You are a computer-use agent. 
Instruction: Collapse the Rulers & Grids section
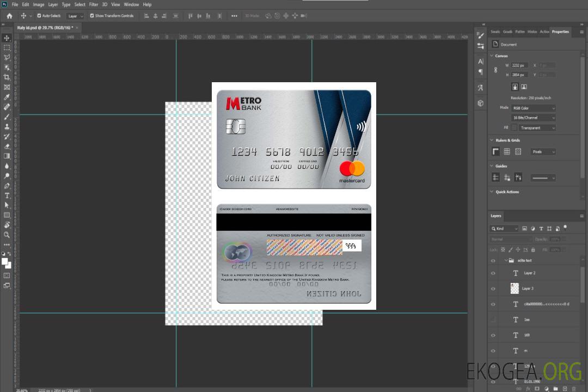tap(492, 140)
